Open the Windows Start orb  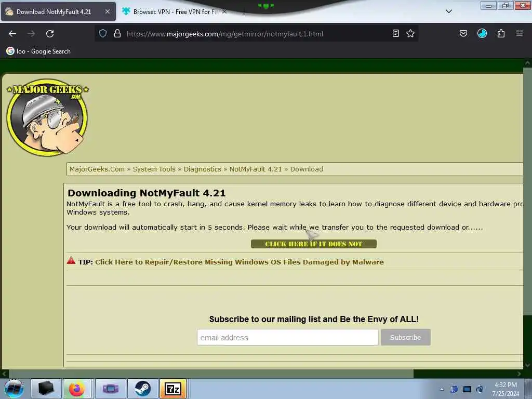coord(14,389)
